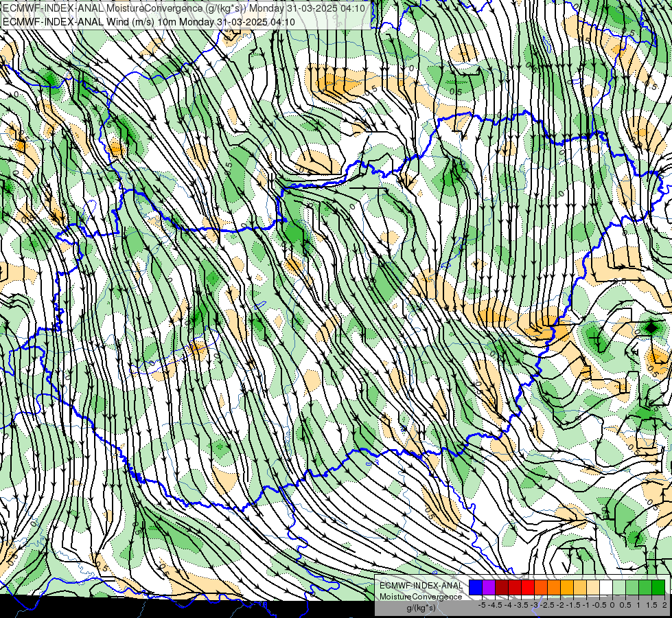Image resolution: width=672 pixels, height=618 pixels.
Task: Click the 0 tick label on the legend scale
Action: (612, 605)
